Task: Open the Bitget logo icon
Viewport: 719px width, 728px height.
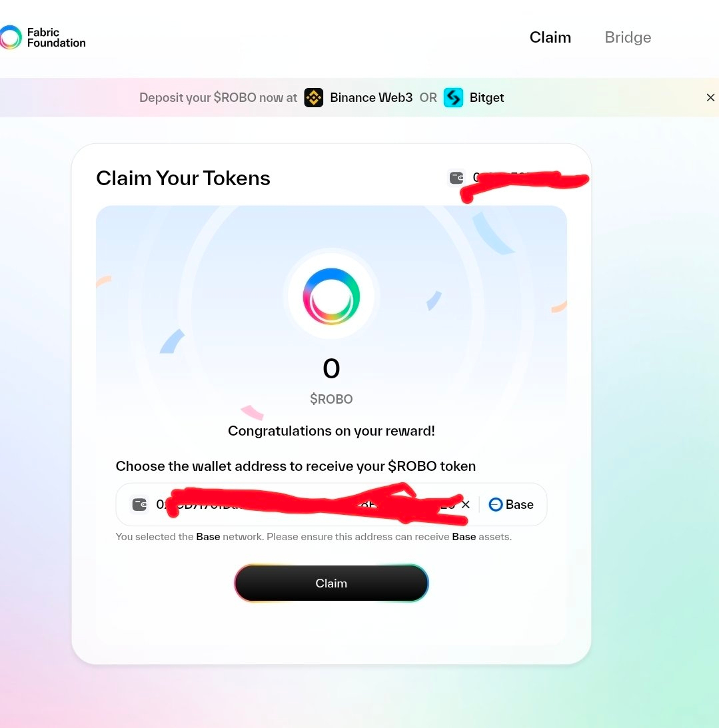Action: 453,97
